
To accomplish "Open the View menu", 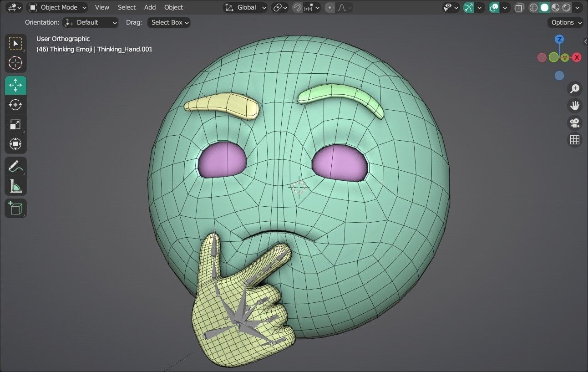I will tap(102, 7).
